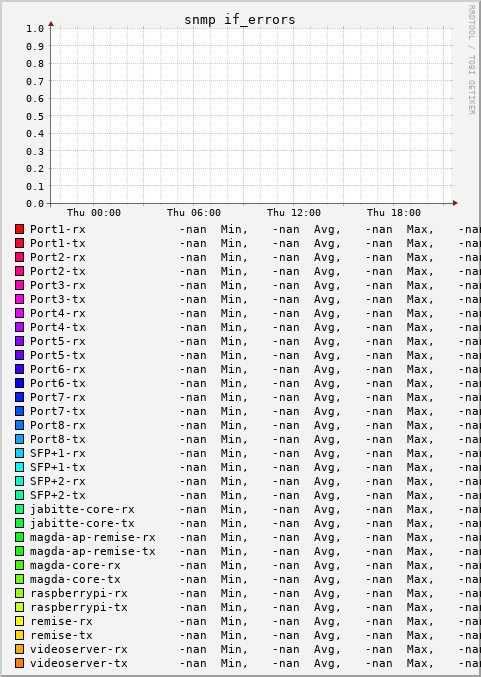This screenshot has height=677, width=481.
Task: Click the orange videoserver-tx swatch
Action: click(19, 663)
